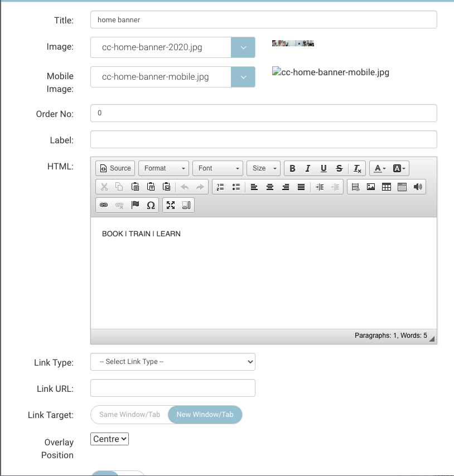This screenshot has height=476, width=454.
Task: Open the Image file dropdown cc-home-banner-2020.jpg
Action: pyautogui.click(x=243, y=47)
